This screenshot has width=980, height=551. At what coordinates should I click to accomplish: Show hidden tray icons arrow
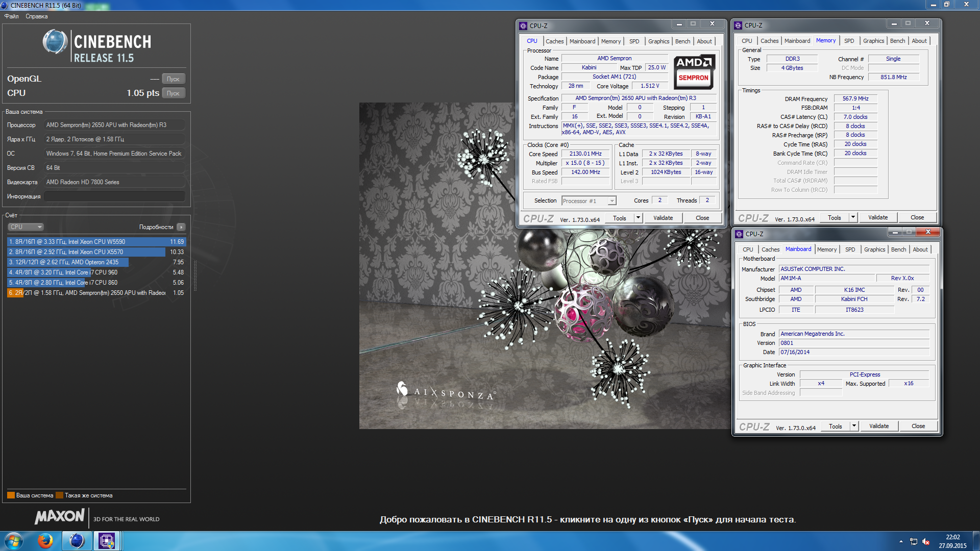901,541
